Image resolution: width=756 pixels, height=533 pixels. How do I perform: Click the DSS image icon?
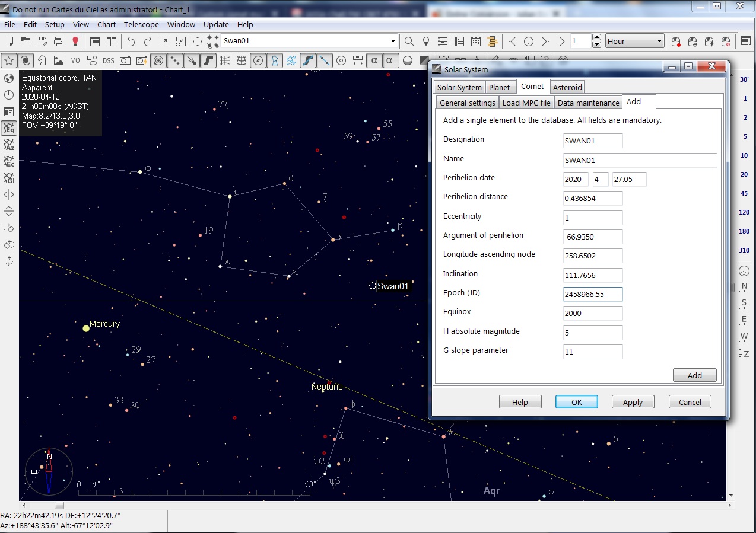click(108, 60)
